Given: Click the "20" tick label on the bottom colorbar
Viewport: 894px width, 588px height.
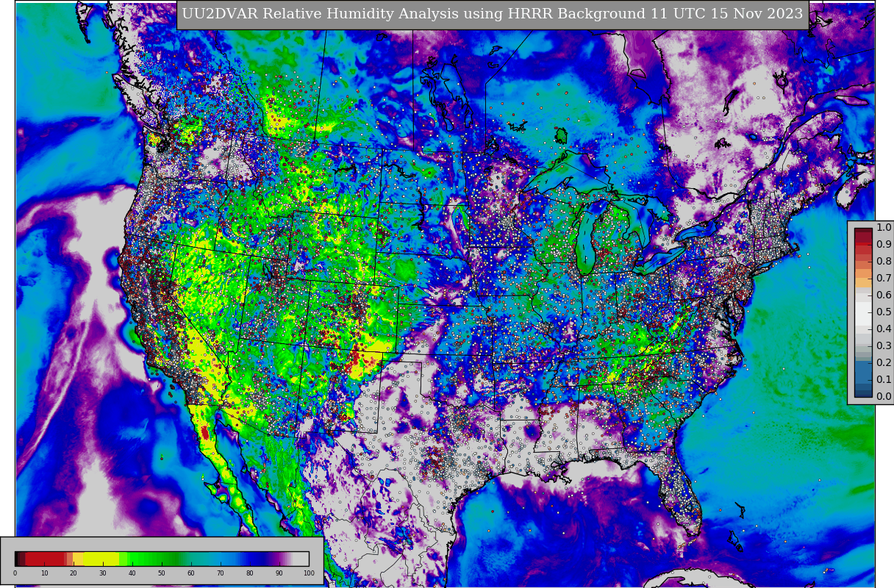Looking at the screenshot, I should click(x=74, y=573).
